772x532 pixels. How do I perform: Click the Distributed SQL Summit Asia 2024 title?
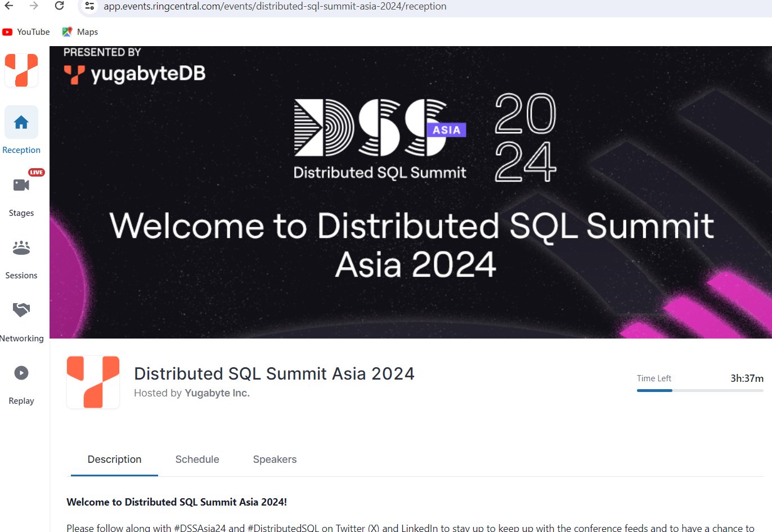[x=274, y=373]
